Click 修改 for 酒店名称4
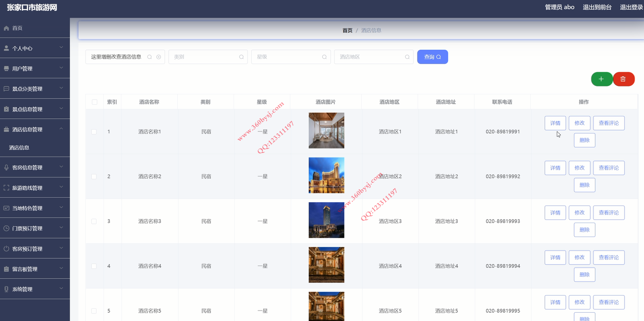644x321 pixels. tap(580, 258)
